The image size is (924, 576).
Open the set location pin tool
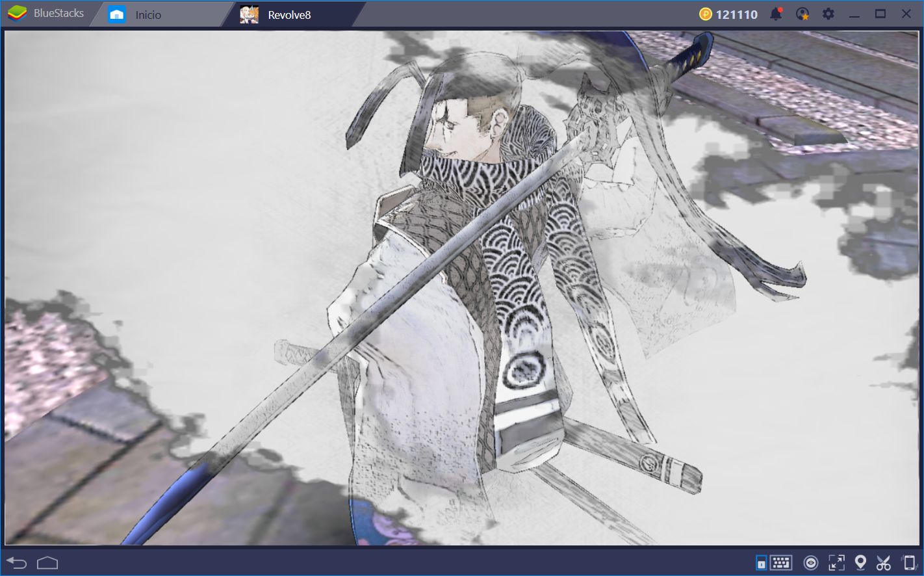[x=860, y=562]
